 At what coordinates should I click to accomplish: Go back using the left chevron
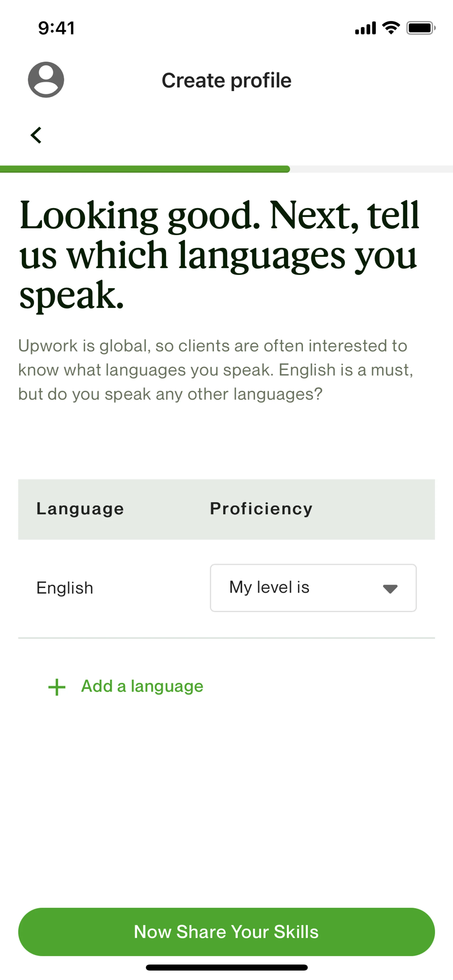tap(36, 135)
